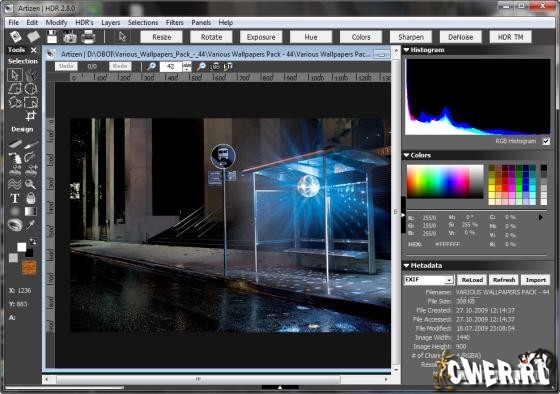Viewport: 560px width, 394px height.
Task: Click the Sharpen button
Action: [411, 37]
